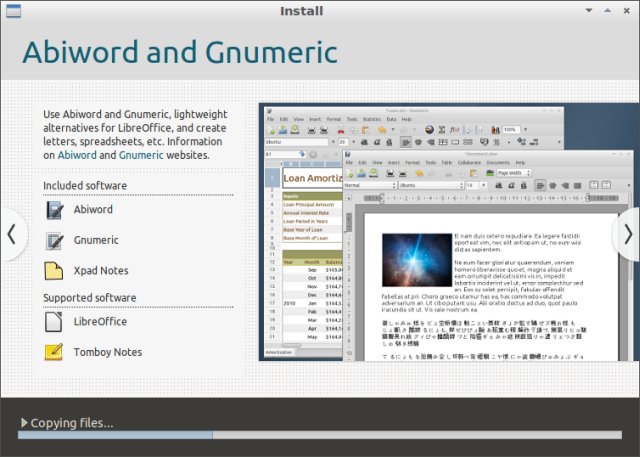Click the Gnumeric application icon
The width and height of the screenshot is (640, 457).
pyautogui.click(x=54, y=240)
